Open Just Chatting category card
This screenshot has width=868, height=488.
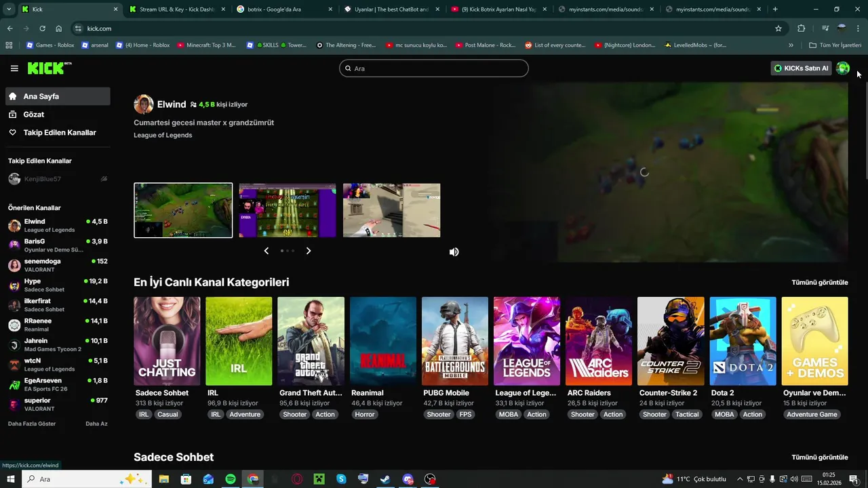point(167,341)
